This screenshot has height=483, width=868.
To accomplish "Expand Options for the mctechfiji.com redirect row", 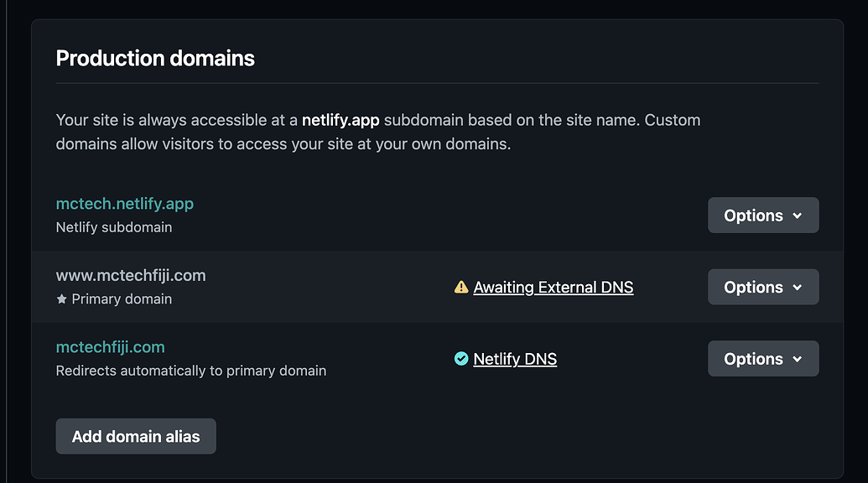I will click(763, 359).
